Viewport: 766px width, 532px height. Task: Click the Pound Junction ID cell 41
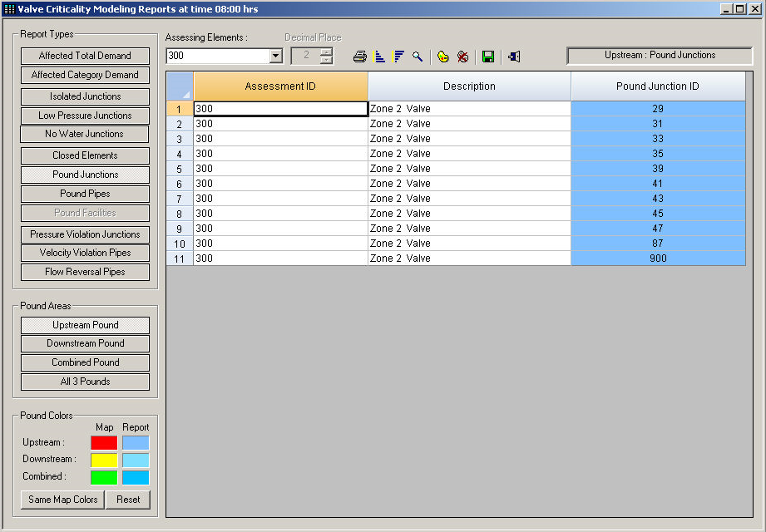pyautogui.click(x=658, y=184)
